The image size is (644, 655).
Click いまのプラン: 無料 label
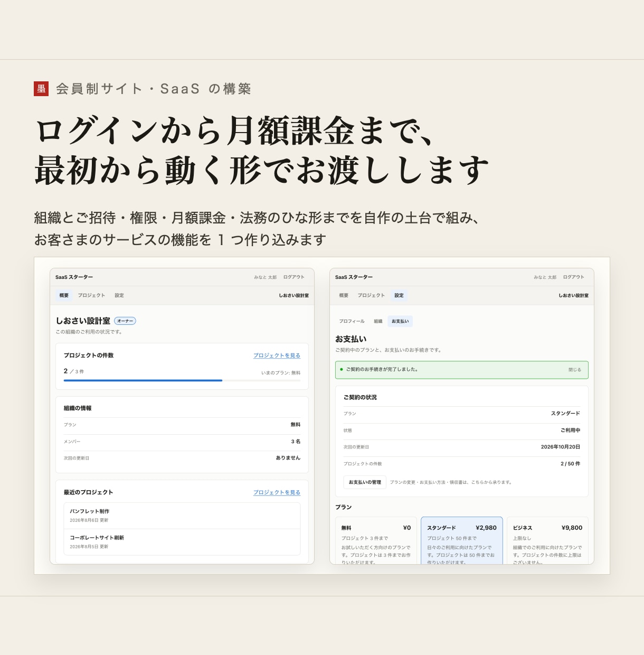(x=281, y=373)
